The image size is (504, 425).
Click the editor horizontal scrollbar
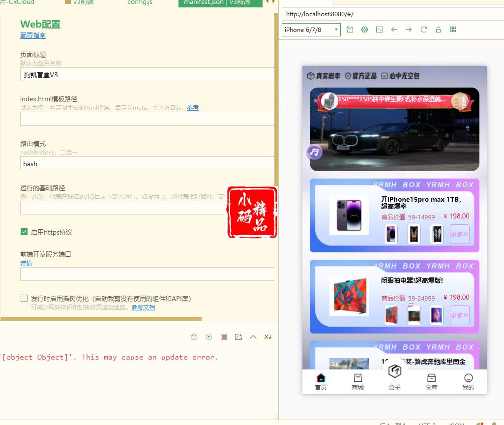101,319
